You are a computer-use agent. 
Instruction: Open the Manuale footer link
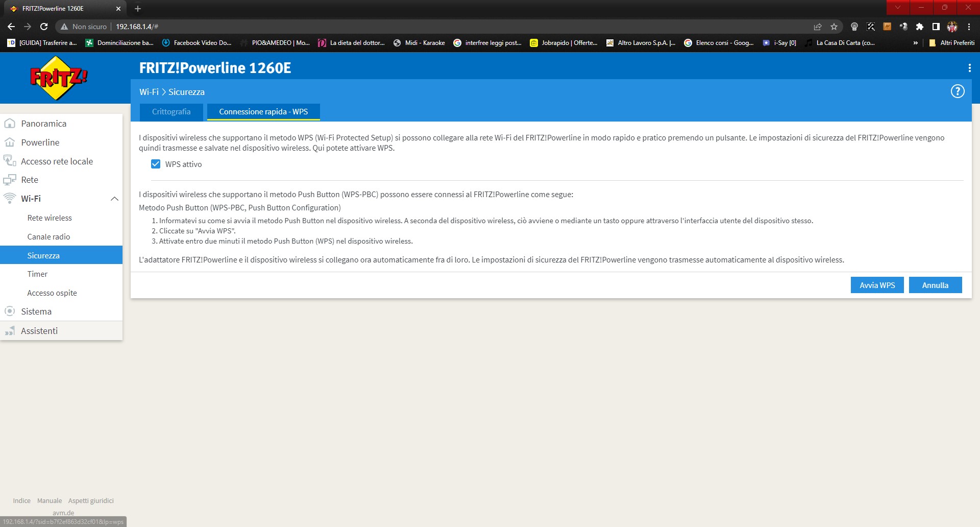coord(50,501)
